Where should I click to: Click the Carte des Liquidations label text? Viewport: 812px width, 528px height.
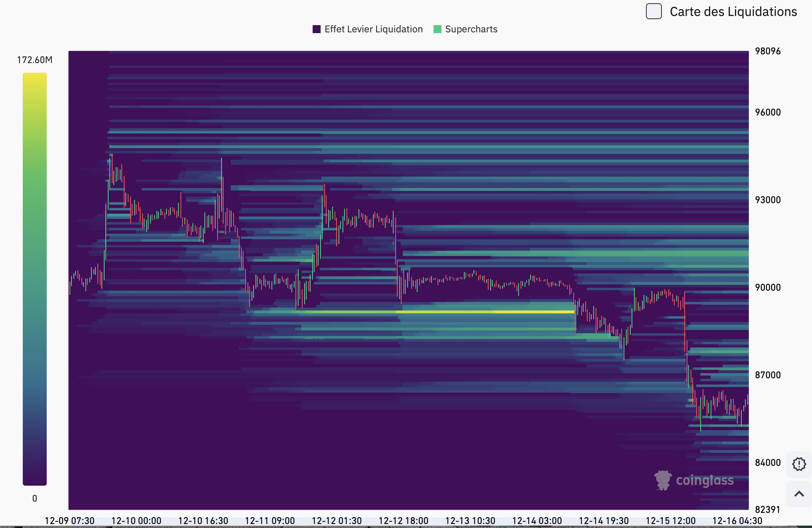(733, 12)
